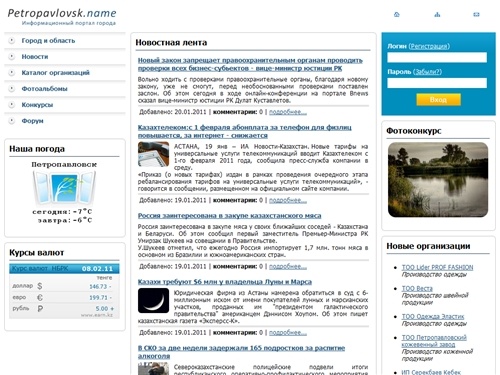The image size is (500, 375).
Task: Open the mail envelope icon in header
Action: tap(476, 14)
